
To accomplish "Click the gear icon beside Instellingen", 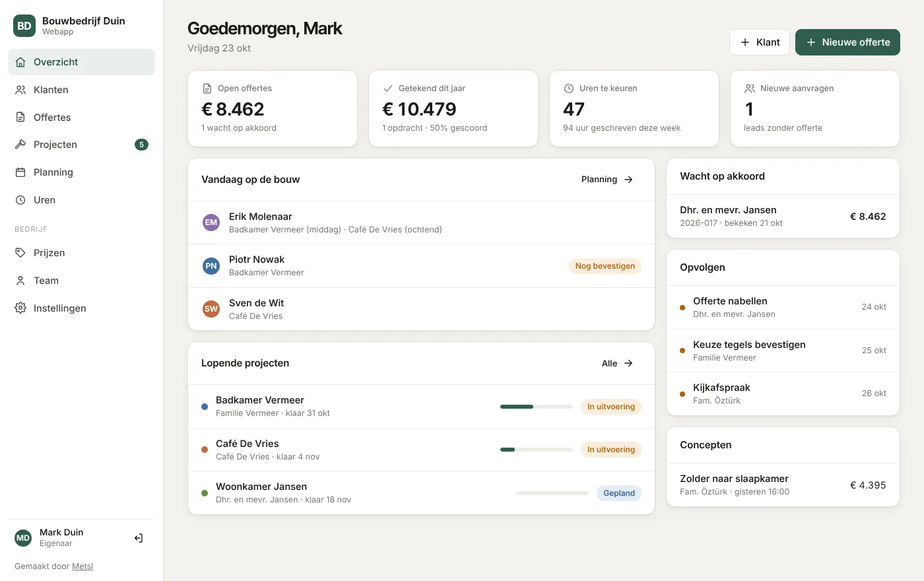I will pos(20,308).
